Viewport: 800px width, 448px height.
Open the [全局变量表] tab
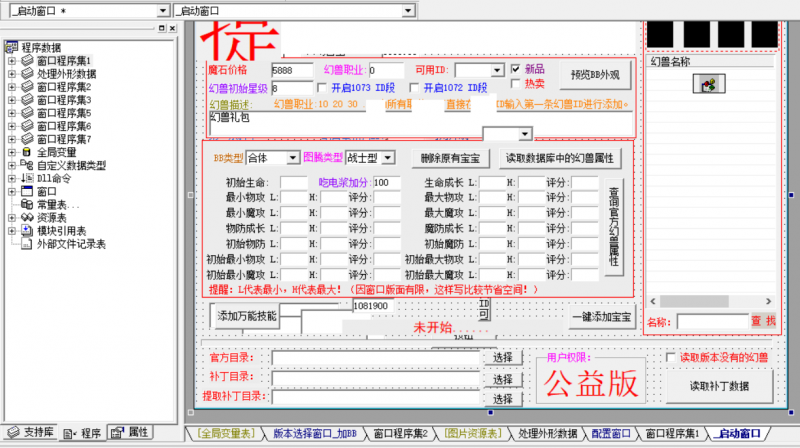(x=226, y=434)
